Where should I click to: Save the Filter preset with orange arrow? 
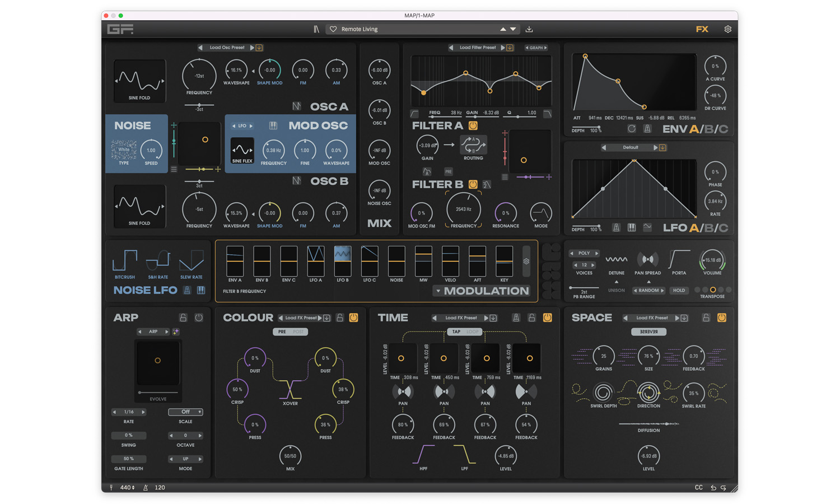[510, 48]
